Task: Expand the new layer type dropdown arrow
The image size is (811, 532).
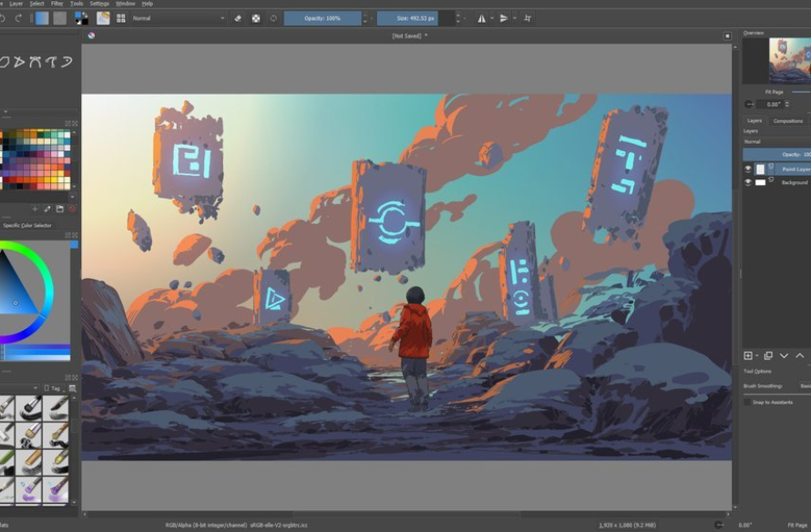Action: (x=757, y=355)
